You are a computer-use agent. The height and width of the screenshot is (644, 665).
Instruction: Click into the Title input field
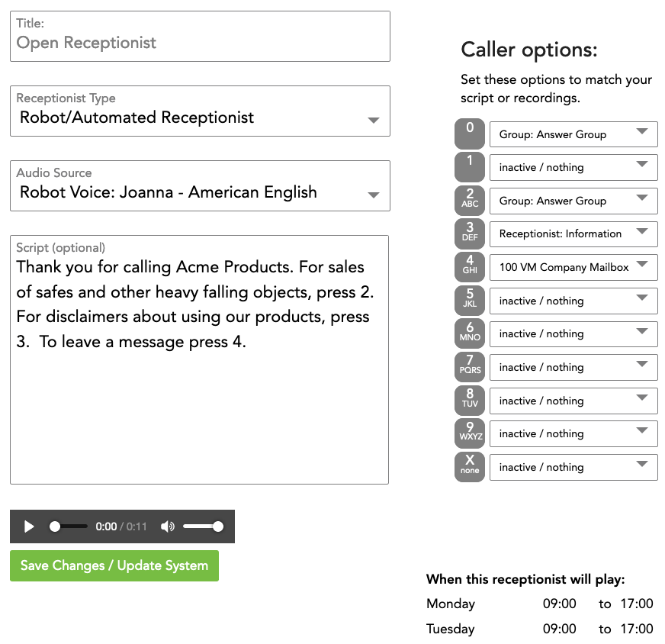click(x=200, y=43)
